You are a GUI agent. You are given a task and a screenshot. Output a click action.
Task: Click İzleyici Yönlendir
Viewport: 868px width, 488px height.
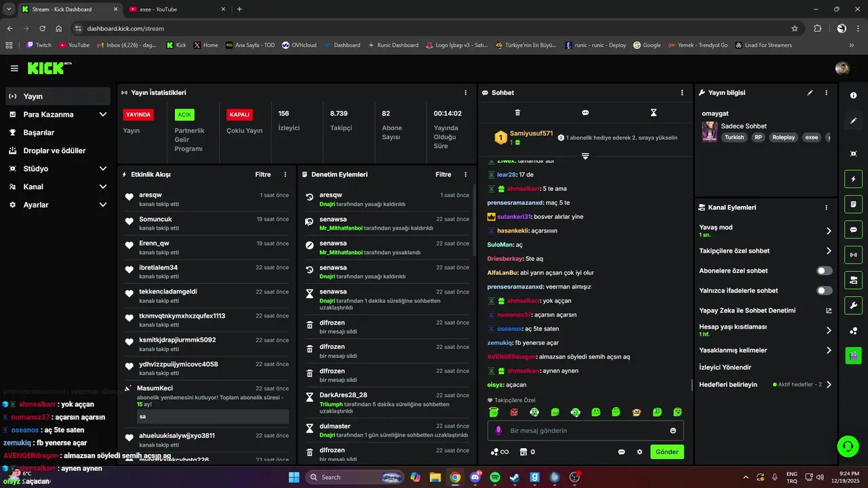coord(725,367)
